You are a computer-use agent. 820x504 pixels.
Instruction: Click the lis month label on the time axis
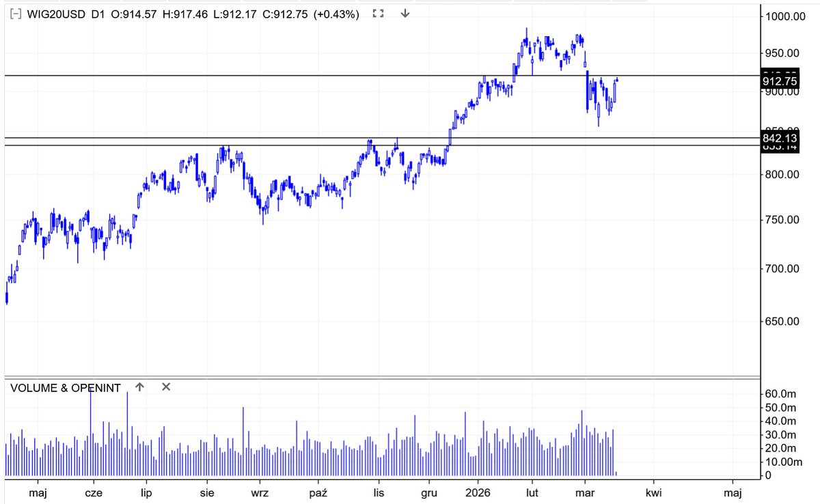379,492
